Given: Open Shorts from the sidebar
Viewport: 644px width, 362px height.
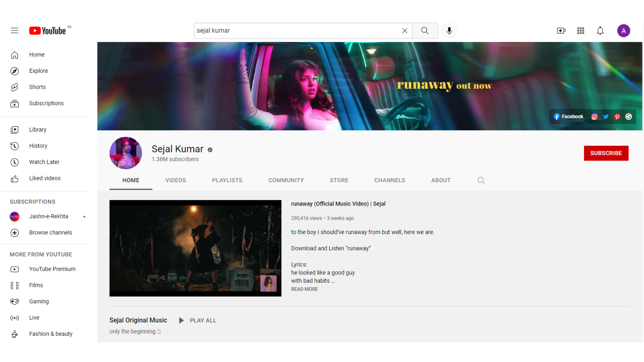Looking at the screenshot, I should point(37,87).
